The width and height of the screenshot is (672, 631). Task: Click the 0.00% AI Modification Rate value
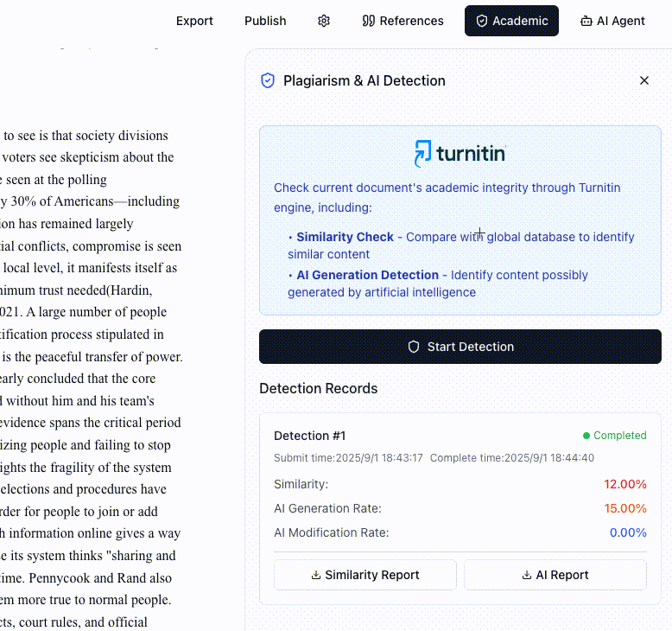[x=627, y=532]
